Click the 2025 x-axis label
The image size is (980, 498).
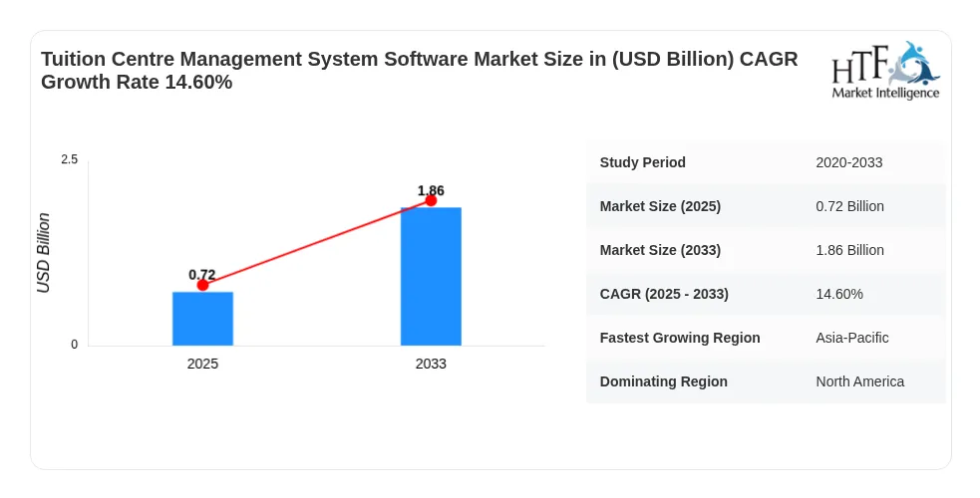click(x=202, y=364)
